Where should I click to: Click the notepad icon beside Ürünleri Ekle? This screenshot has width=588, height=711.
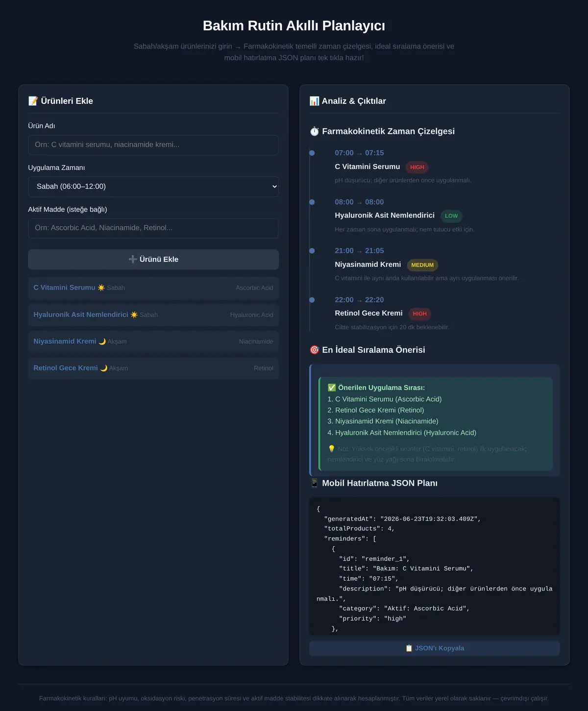pos(33,101)
